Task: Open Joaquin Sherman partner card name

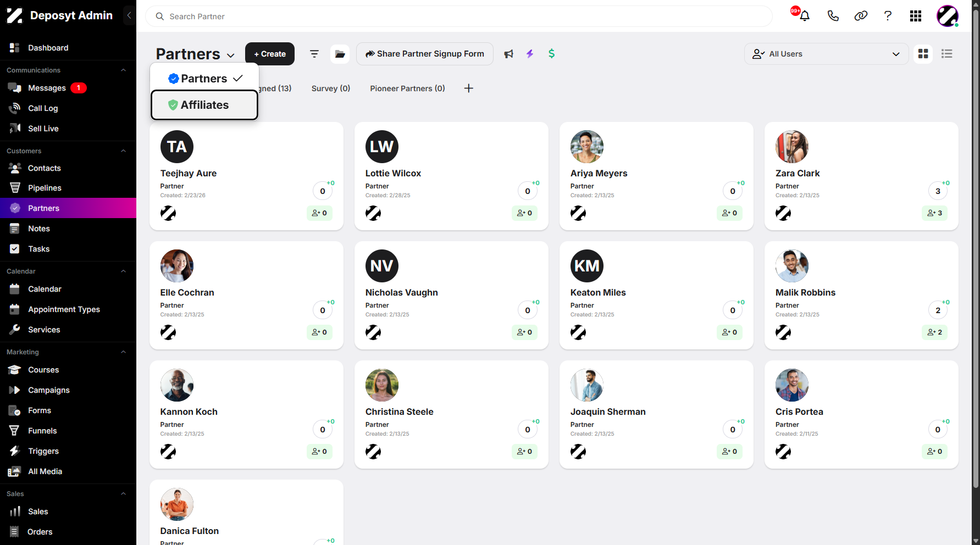Action: coord(608,412)
